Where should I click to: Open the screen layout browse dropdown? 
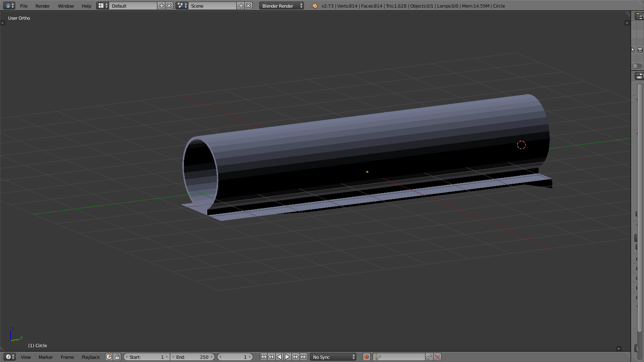(x=103, y=6)
